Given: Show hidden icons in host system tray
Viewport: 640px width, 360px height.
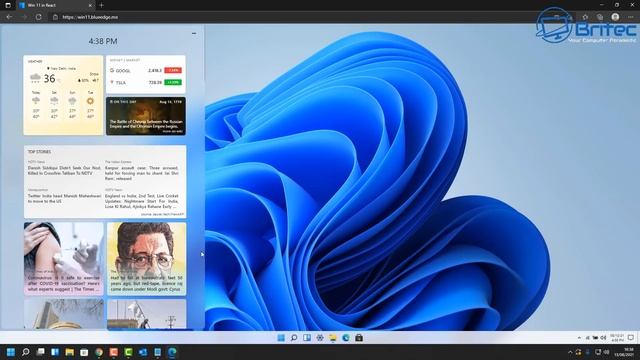Looking at the screenshot, I should click(570, 352).
